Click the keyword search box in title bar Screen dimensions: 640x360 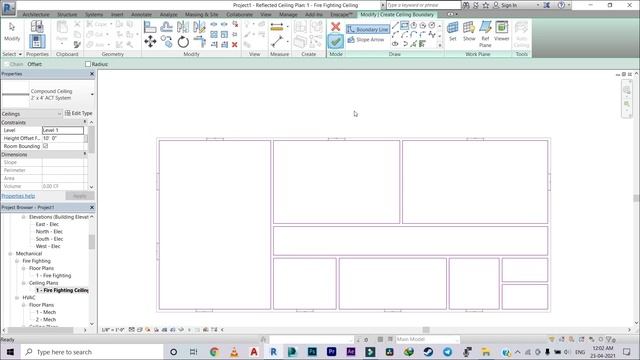click(x=423, y=5)
